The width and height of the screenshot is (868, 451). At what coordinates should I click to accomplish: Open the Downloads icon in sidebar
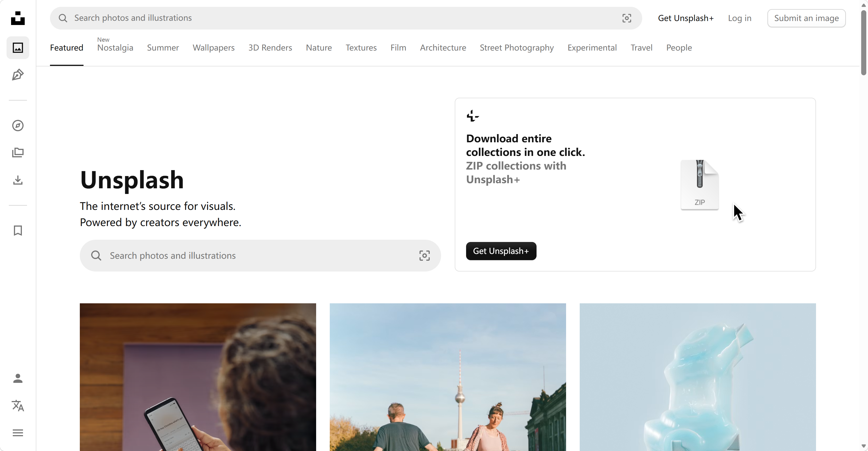18,180
